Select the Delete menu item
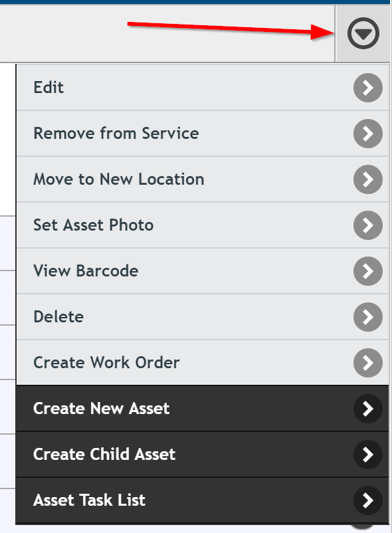Image resolution: width=392 pixels, height=533 pixels. click(x=203, y=317)
